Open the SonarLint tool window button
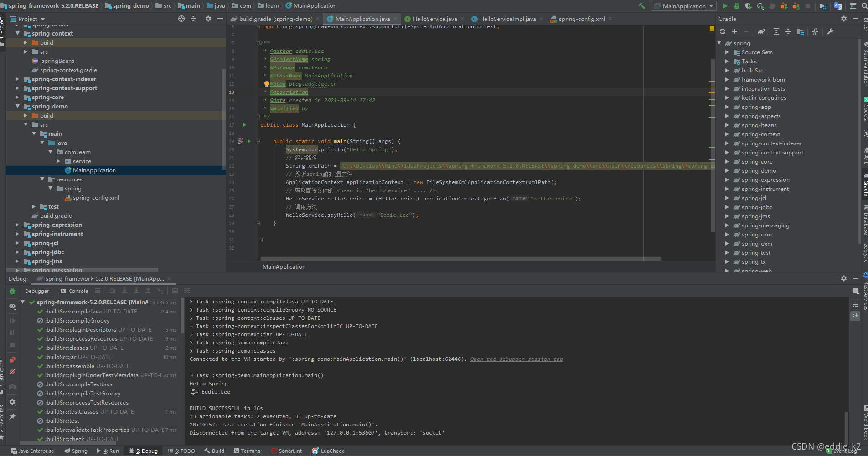The height and width of the screenshot is (456, 868). [286, 451]
